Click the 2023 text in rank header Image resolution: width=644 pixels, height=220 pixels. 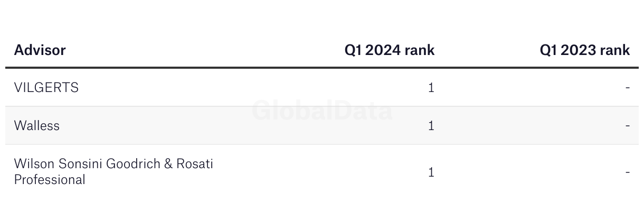pyautogui.click(x=577, y=50)
